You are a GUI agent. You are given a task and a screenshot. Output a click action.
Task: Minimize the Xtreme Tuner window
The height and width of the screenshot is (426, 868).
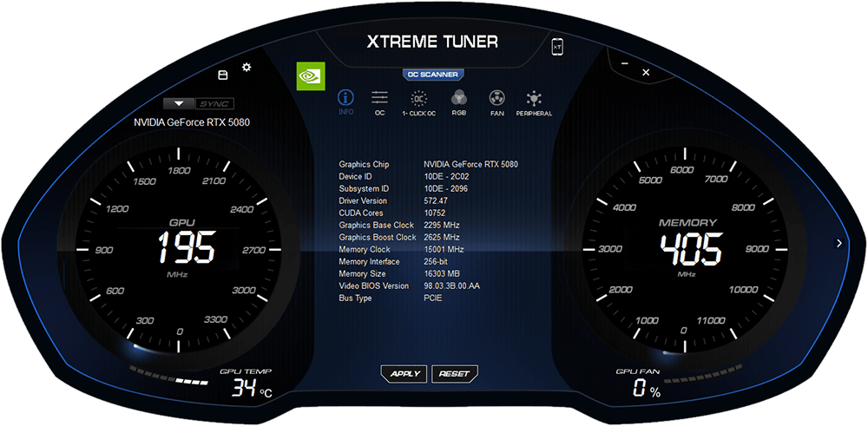(x=625, y=63)
